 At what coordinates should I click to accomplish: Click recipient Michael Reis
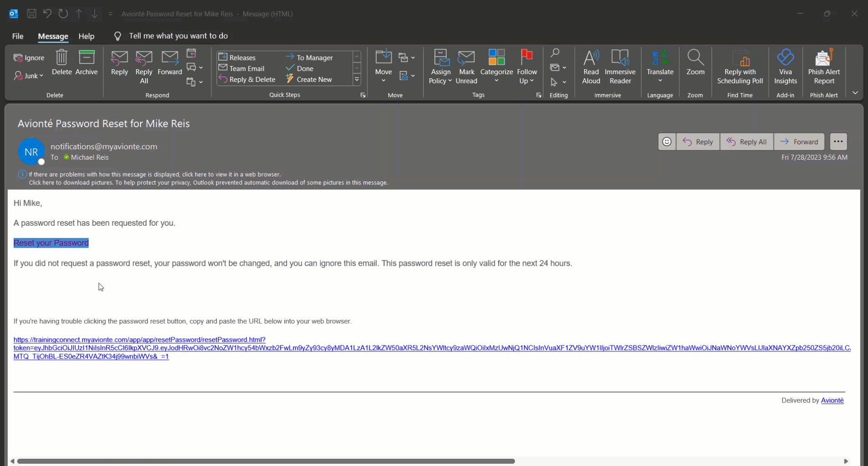(x=90, y=157)
